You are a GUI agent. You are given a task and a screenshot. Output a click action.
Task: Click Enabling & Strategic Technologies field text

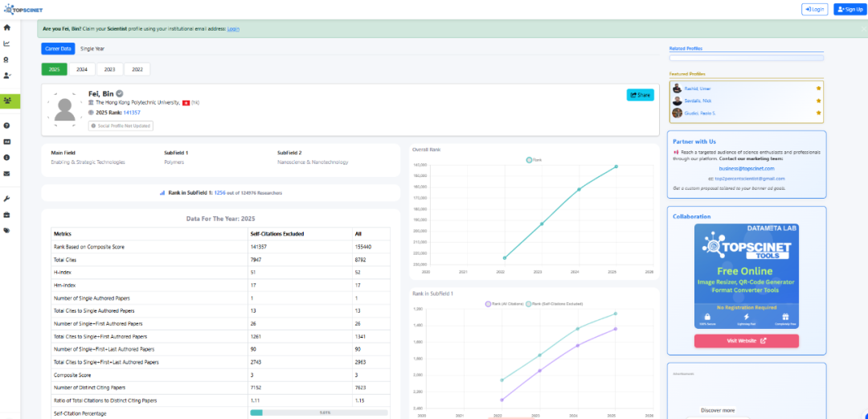[88, 162]
